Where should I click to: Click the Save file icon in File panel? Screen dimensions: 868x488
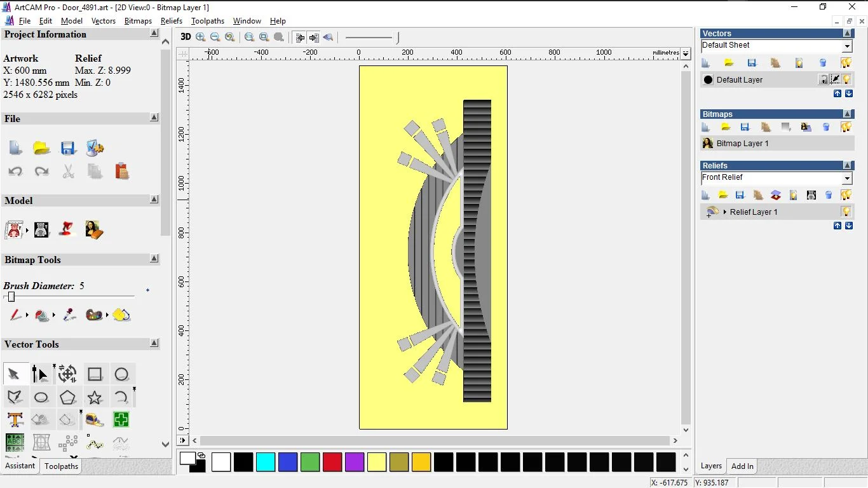[x=68, y=148]
